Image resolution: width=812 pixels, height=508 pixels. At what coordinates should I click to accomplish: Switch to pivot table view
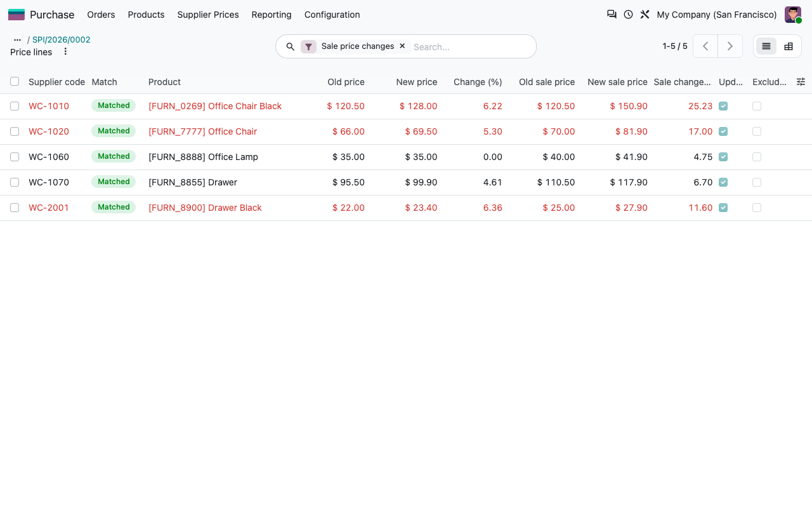[x=789, y=46]
